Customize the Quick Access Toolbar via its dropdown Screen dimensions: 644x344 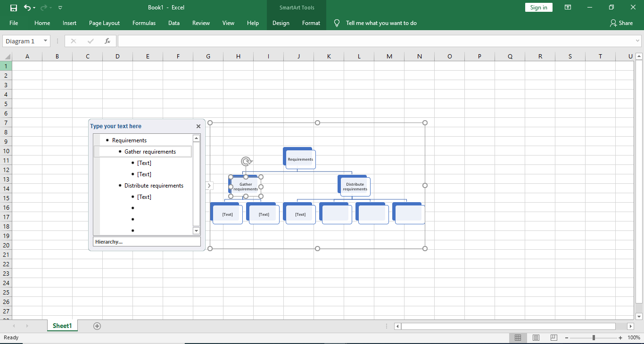[60, 8]
